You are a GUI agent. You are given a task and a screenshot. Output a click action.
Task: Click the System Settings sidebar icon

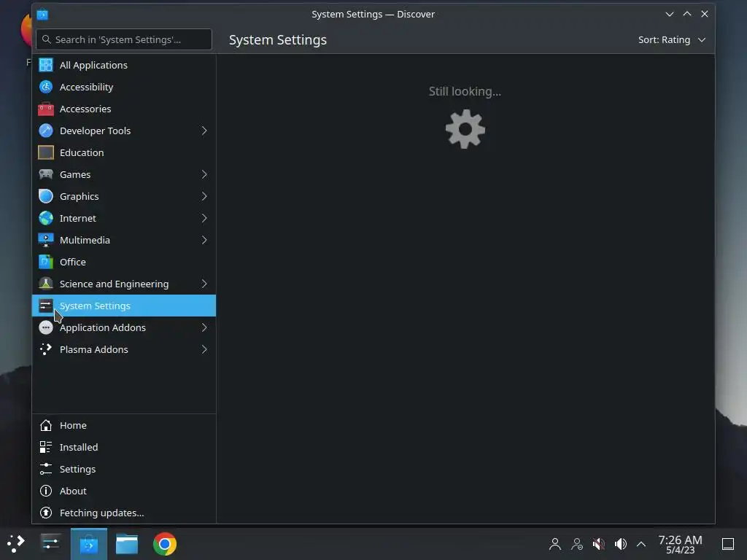pyautogui.click(x=46, y=306)
